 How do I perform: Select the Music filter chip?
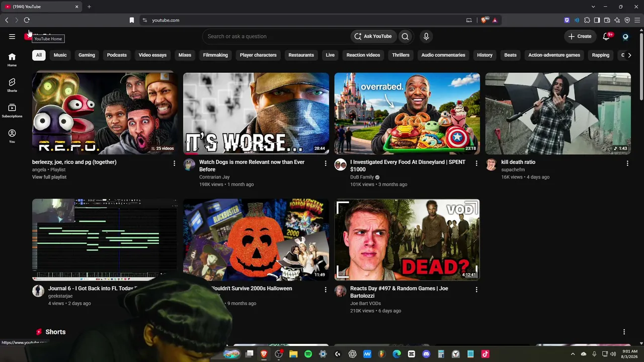click(x=60, y=55)
